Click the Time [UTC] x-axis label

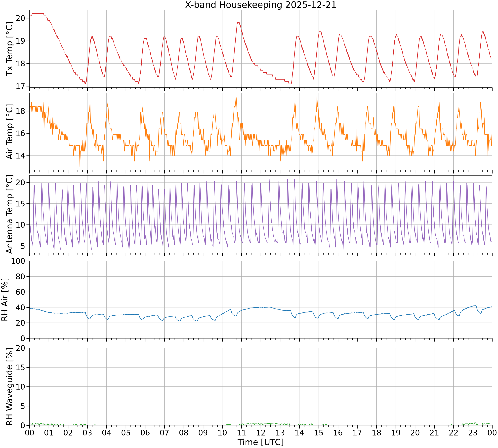point(261,442)
